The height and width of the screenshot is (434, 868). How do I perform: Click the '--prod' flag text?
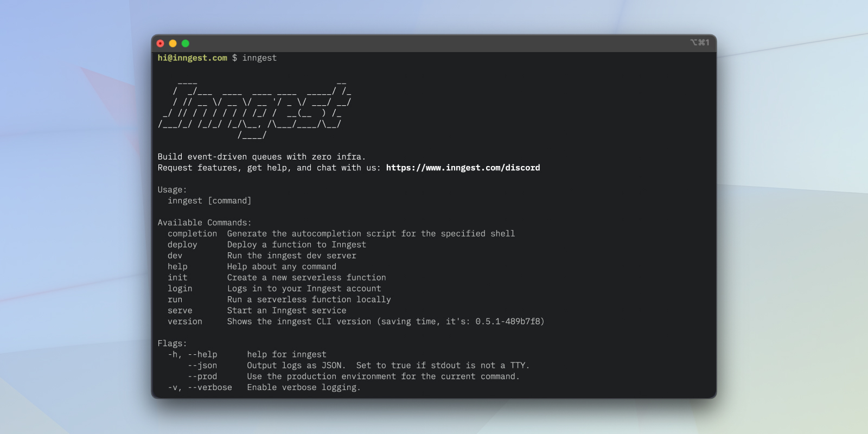(202, 376)
